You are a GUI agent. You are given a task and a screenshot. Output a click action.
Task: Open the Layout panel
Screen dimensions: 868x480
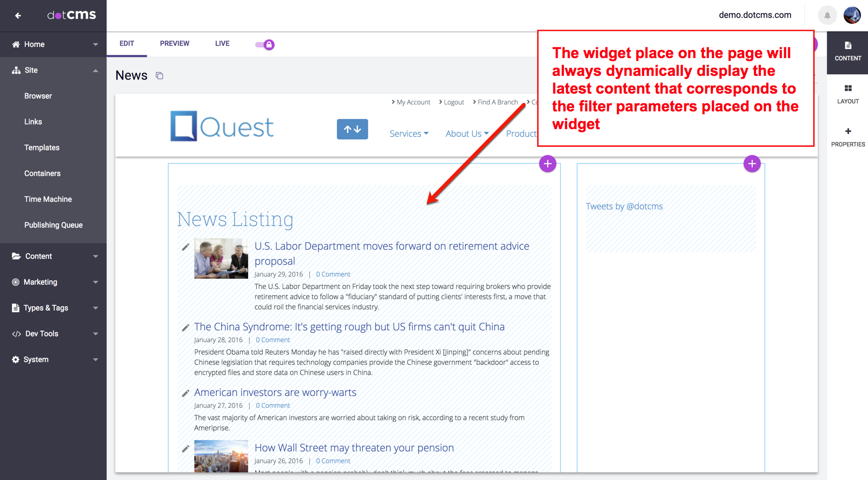pyautogui.click(x=848, y=94)
